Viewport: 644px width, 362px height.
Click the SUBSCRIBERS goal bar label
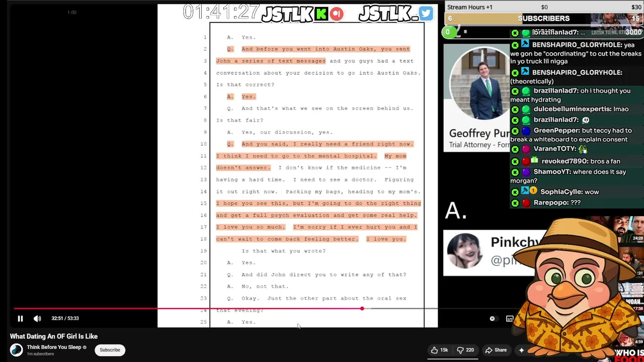(543, 19)
